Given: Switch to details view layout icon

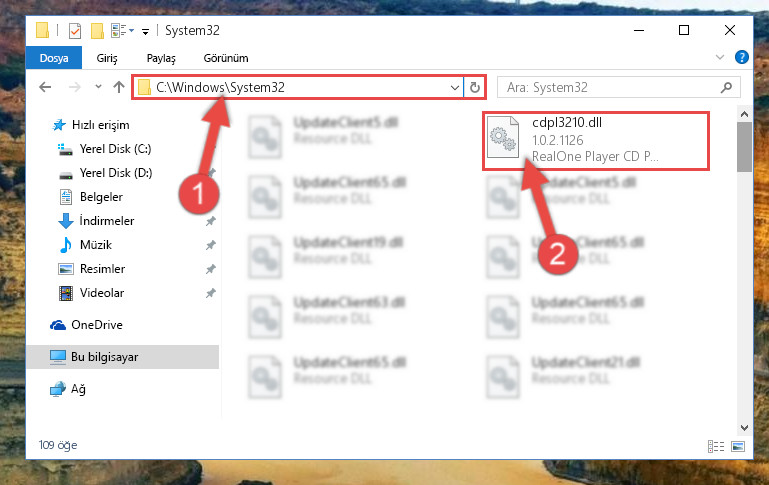Looking at the screenshot, I should [716, 446].
